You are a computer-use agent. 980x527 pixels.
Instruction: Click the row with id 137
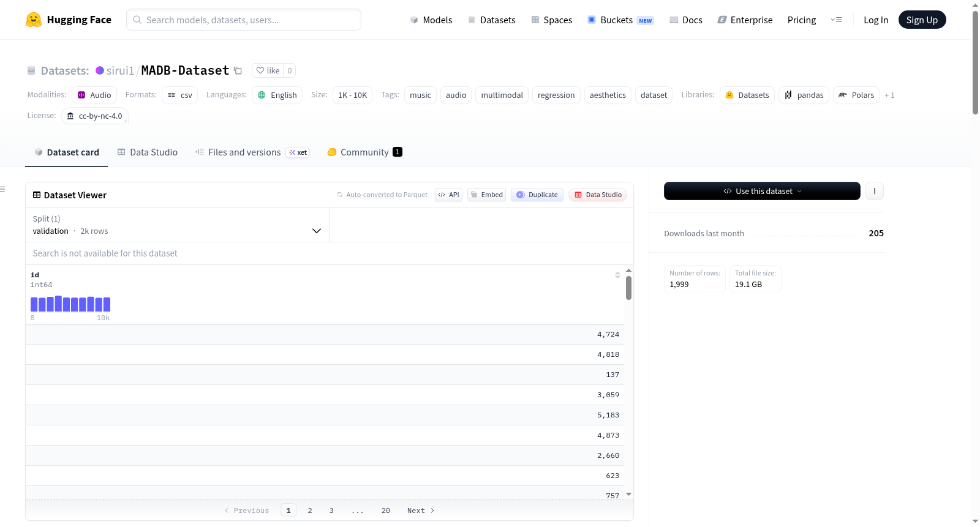pyautogui.click(x=325, y=375)
